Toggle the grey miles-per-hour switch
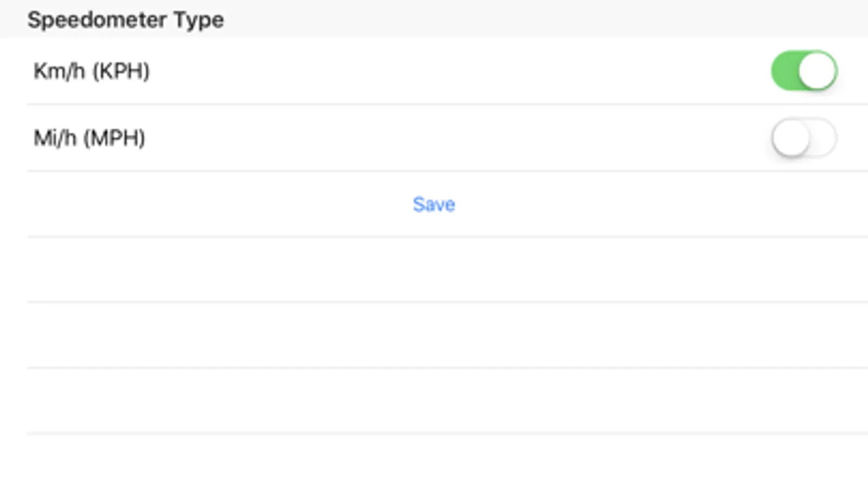This screenshot has width=868, height=489. (804, 138)
